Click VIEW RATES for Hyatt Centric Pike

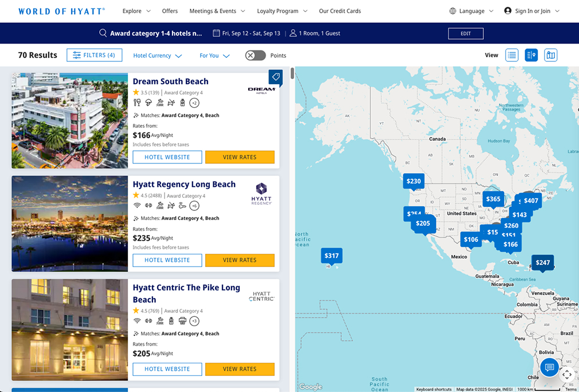(x=240, y=369)
